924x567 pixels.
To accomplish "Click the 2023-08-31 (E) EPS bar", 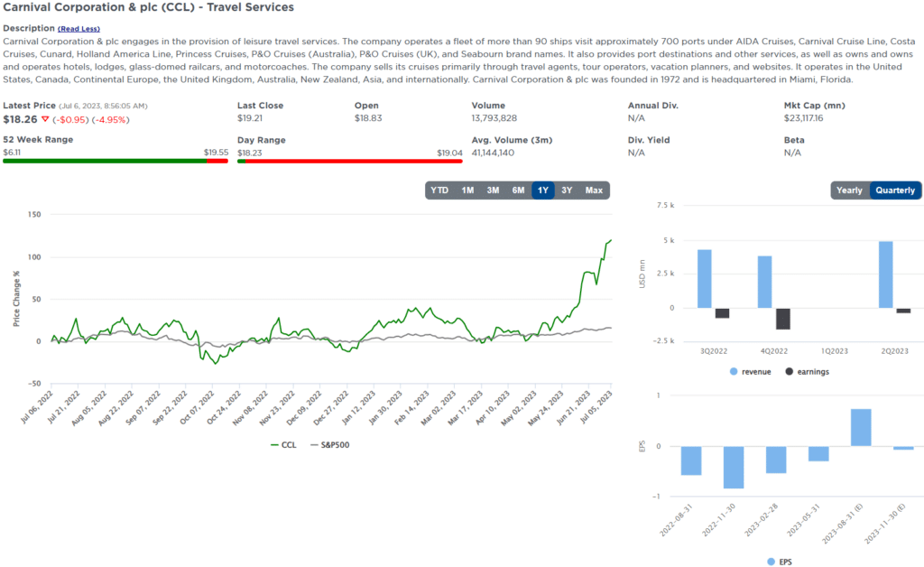I will (861, 427).
